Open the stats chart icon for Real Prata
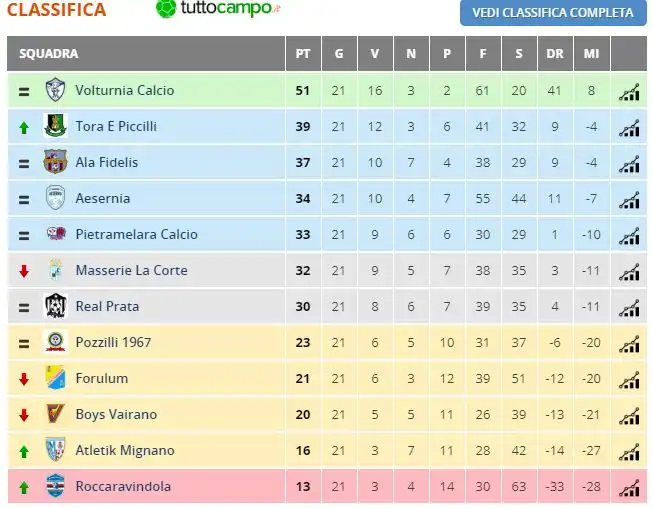653x508 pixels. click(x=629, y=308)
